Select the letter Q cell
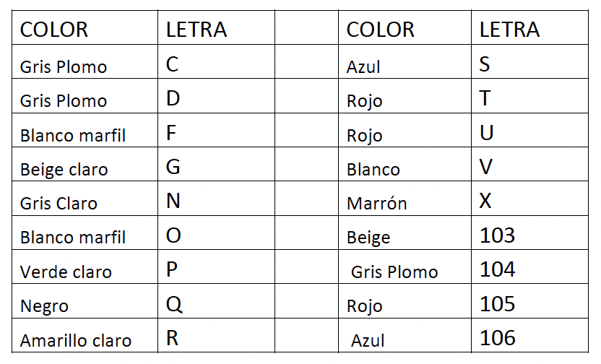 point(174,305)
